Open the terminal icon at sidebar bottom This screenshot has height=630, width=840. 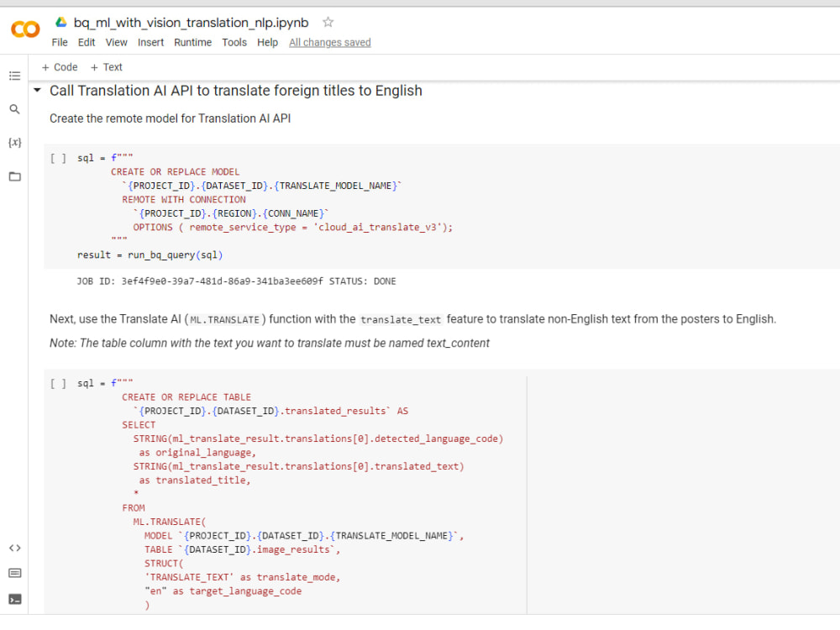pyautogui.click(x=14, y=599)
